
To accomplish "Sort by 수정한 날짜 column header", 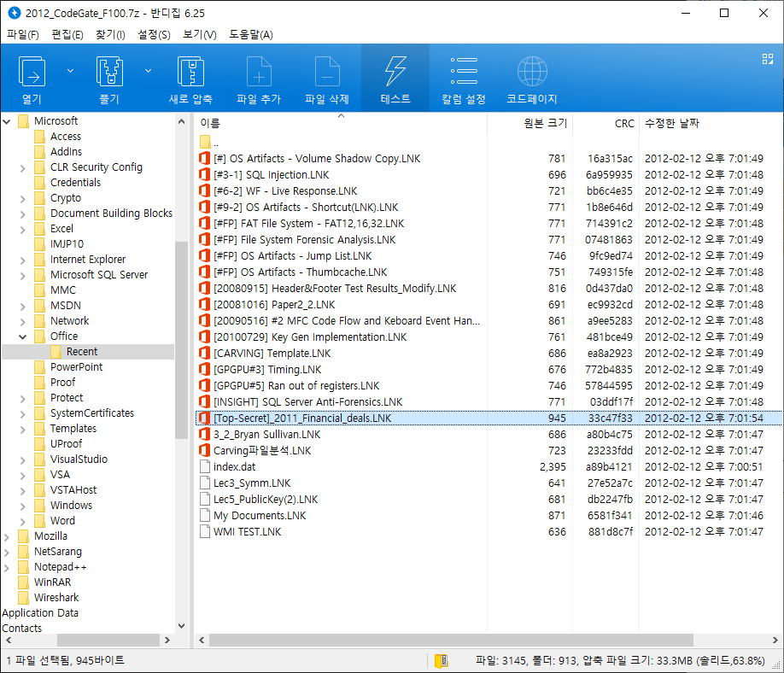I will (x=711, y=123).
